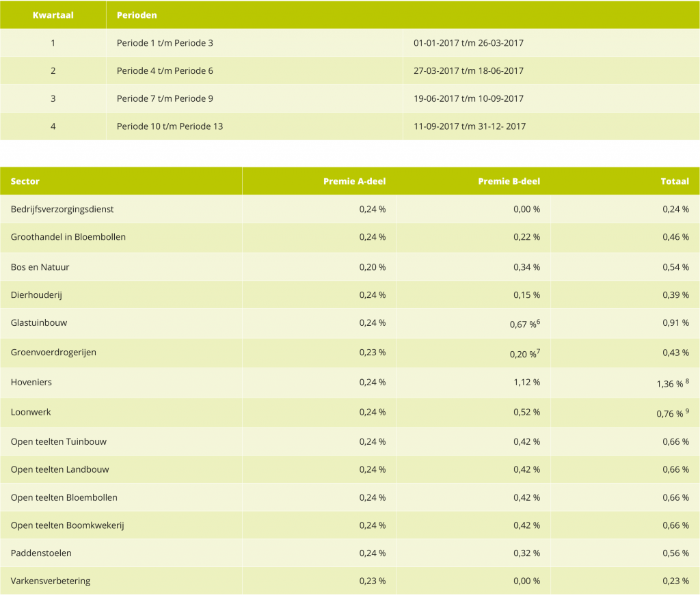The height and width of the screenshot is (595, 700).
Task: Click the Paddenstoelen total value 0,56 %
Action: pyautogui.click(x=675, y=553)
